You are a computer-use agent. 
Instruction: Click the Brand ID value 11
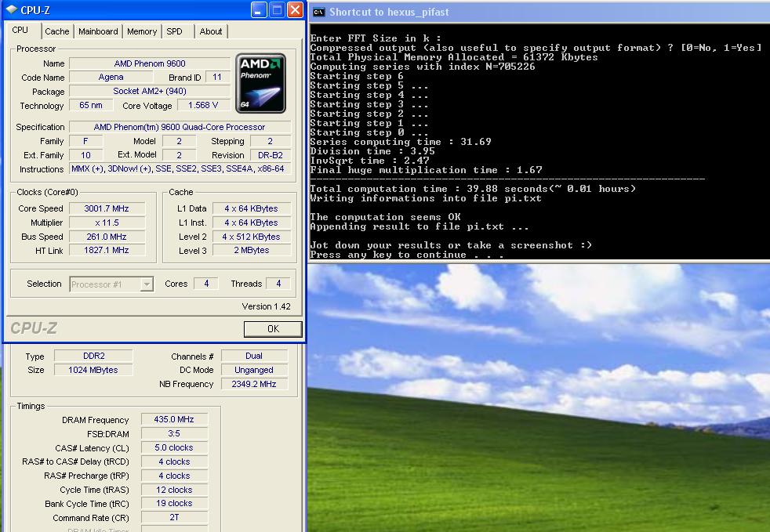click(x=217, y=77)
